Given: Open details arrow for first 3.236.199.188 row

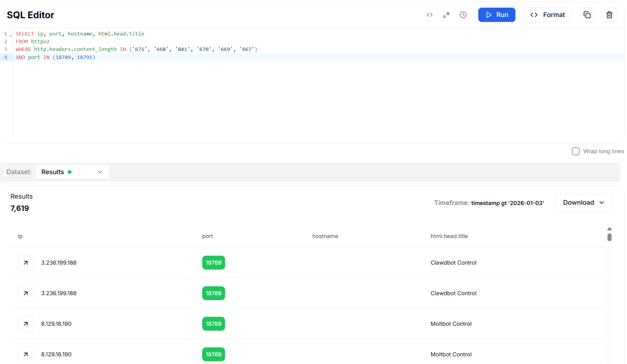Looking at the screenshot, I should click(x=26, y=263).
